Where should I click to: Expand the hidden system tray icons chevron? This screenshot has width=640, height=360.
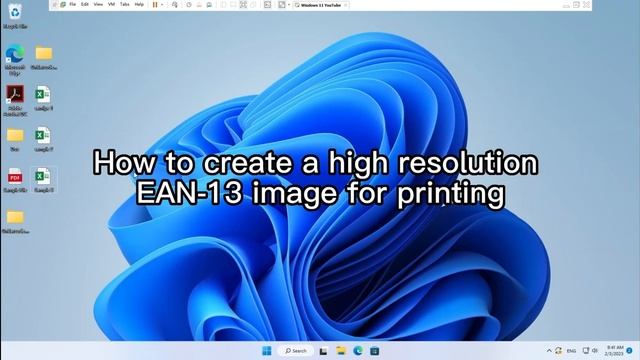click(549, 351)
